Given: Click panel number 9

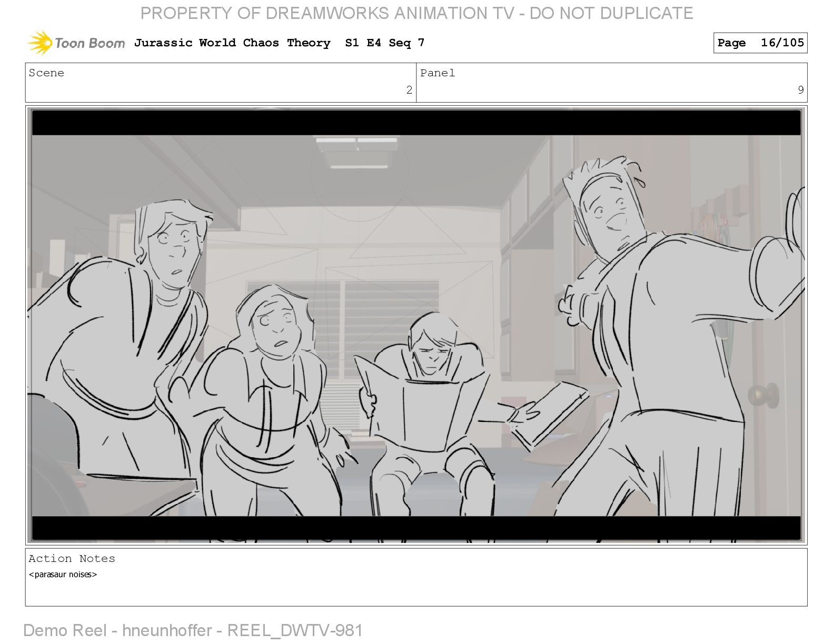Looking at the screenshot, I should (800, 90).
